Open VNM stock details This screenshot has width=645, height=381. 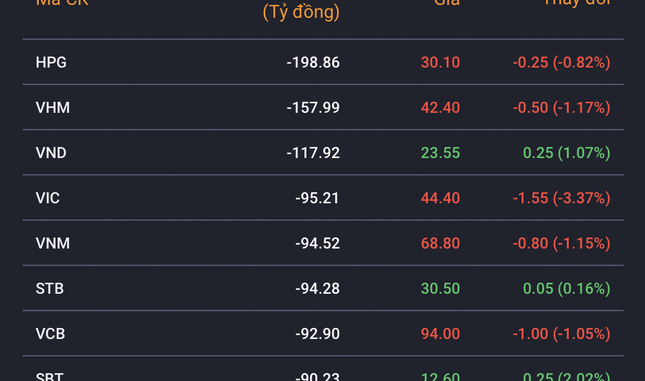click(x=323, y=243)
